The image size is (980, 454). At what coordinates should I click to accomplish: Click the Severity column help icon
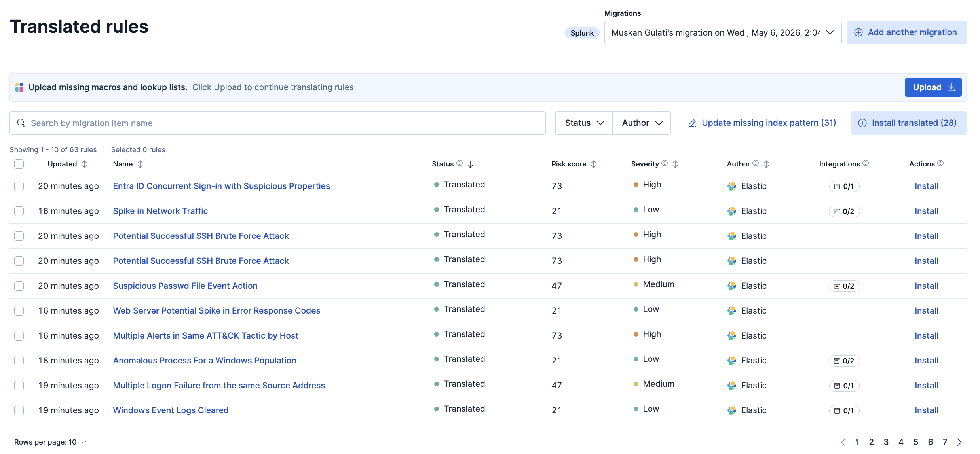coord(665,163)
